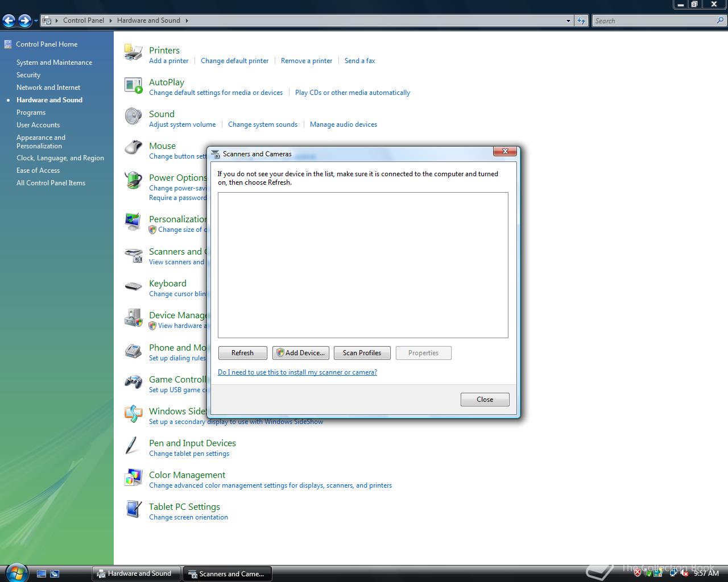This screenshot has width=728, height=582.
Task: Click Add a printer link
Action: pos(168,61)
